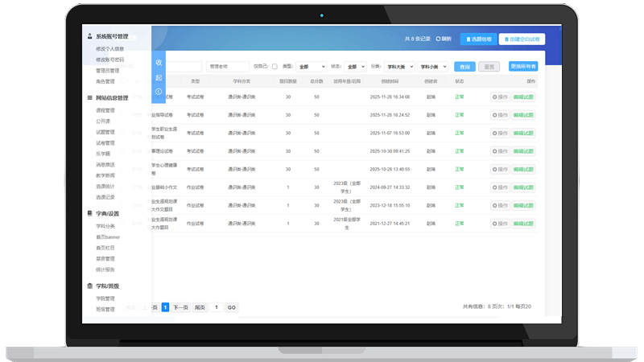Screen dimensions: 644x362
Task: Go to 首页栏目 in the sidebar
Action: coord(105,248)
